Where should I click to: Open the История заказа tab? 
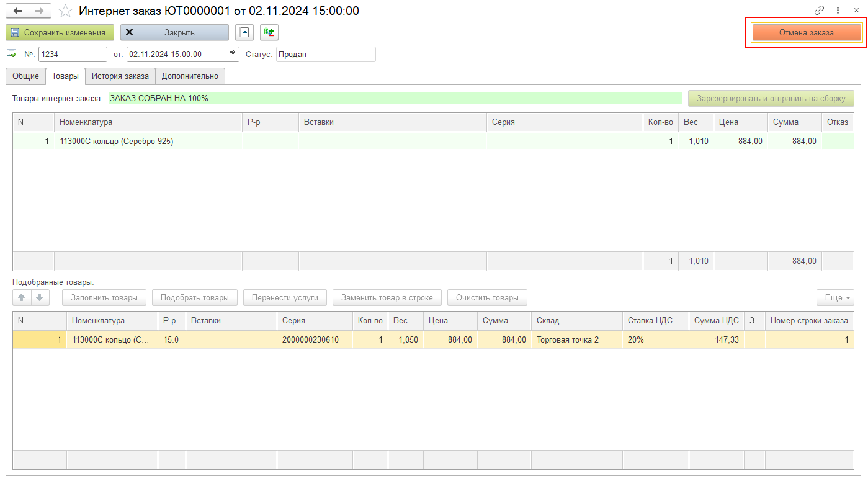[120, 76]
